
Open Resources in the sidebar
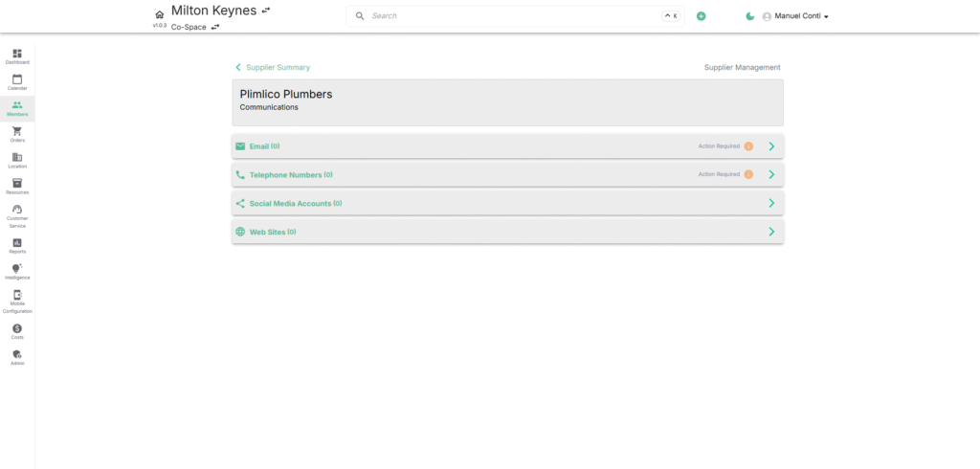pyautogui.click(x=17, y=185)
